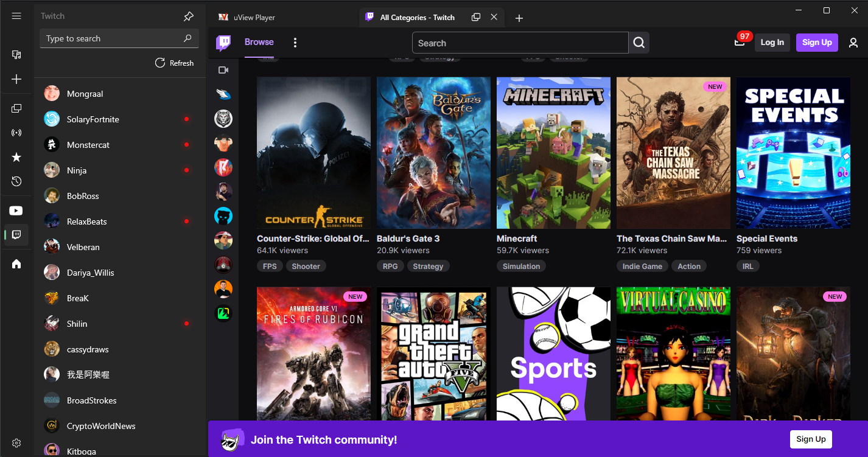Click the Strategy tag under Baldur's Gate 3
The height and width of the screenshot is (457, 868).
coord(428,266)
